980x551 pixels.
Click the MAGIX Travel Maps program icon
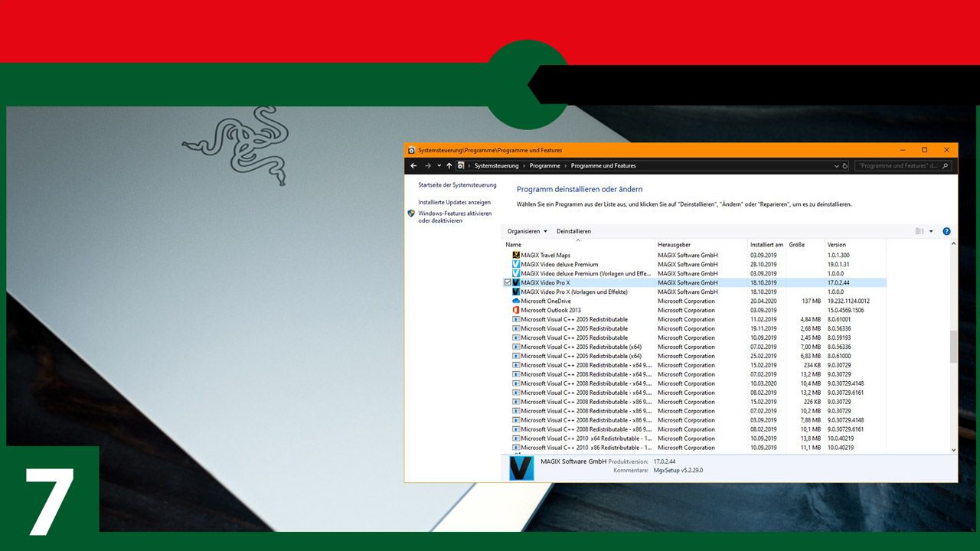coord(515,255)
